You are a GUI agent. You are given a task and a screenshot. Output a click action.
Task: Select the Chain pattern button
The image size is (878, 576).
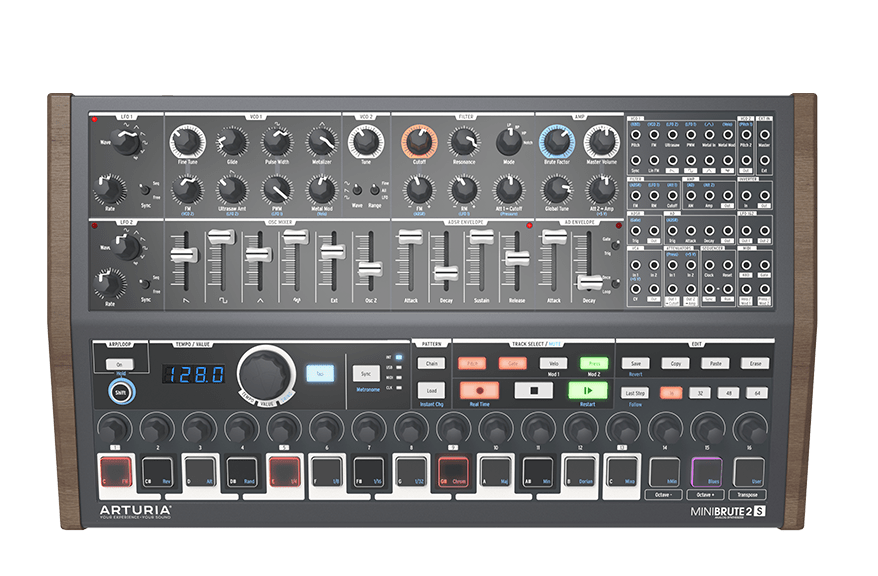coord(431,363)
